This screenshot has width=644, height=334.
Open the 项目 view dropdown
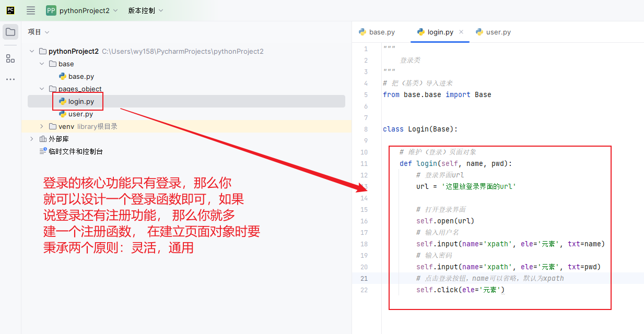click(38, 32)
